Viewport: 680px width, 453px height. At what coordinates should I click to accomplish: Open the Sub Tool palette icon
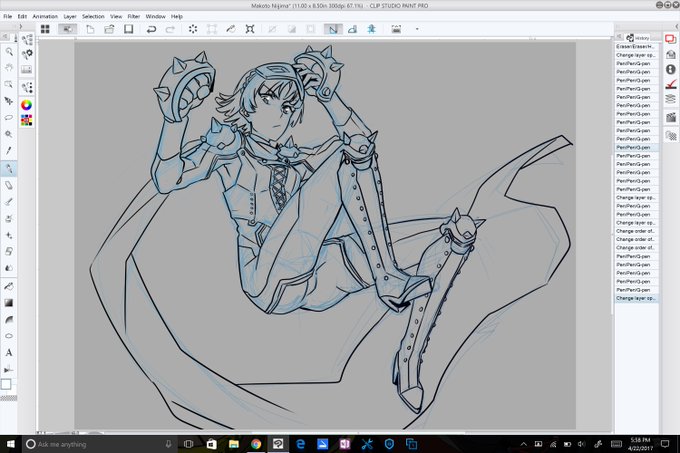click(27, 40)
